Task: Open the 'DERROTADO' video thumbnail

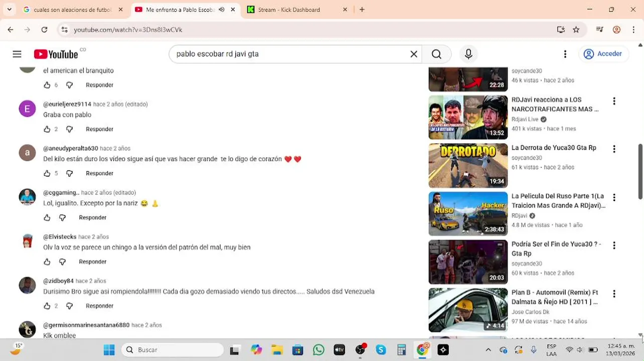Action: pyautogui.click(x=468, y=165)
